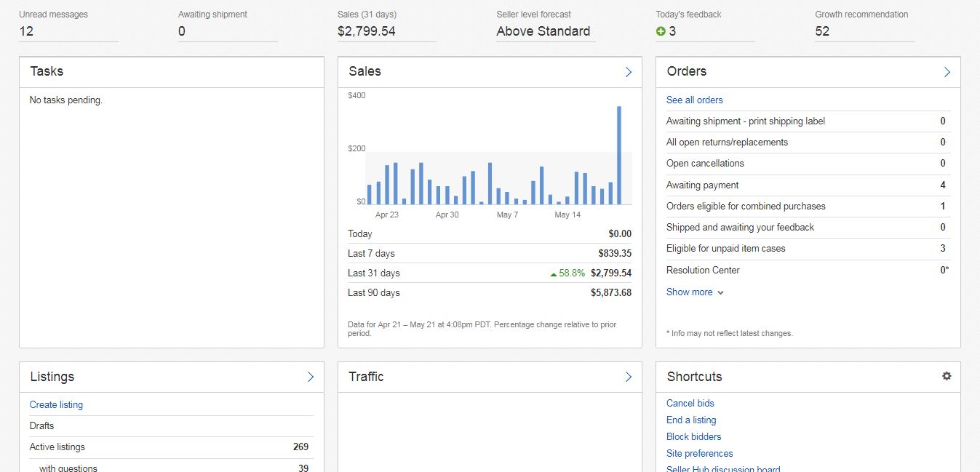Open the Awaiting payment orders row
The image size is (980, 472).
[702, 185]
